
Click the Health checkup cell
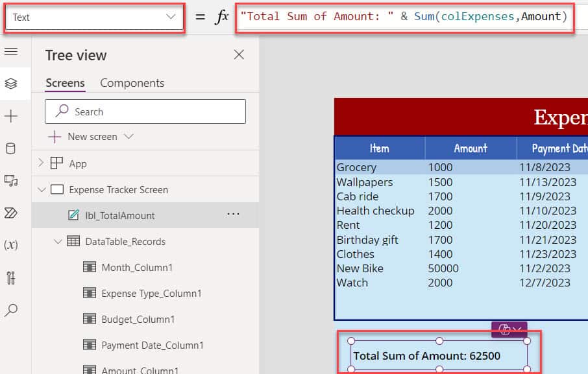[x=375, y=211]
